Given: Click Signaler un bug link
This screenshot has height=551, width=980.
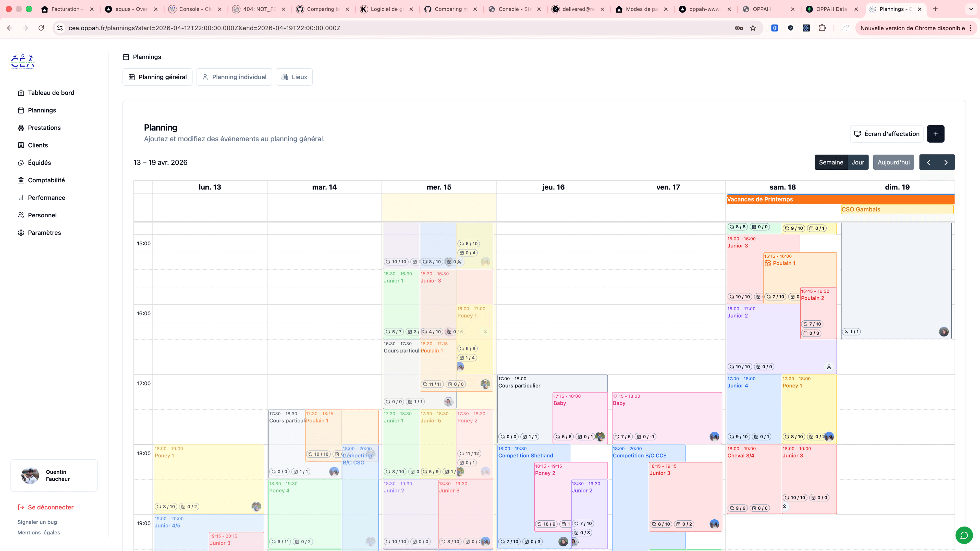Looking at the screenshot, I should coord(37,522).
